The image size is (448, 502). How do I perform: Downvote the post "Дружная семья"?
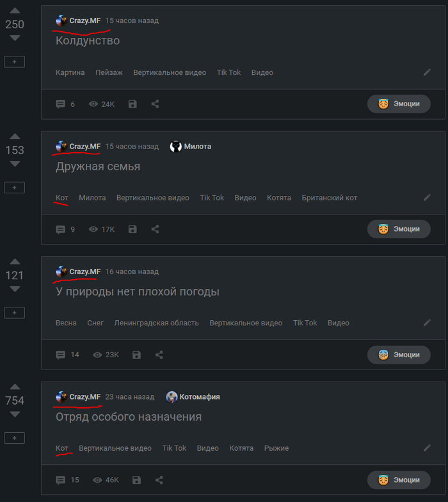15,164
